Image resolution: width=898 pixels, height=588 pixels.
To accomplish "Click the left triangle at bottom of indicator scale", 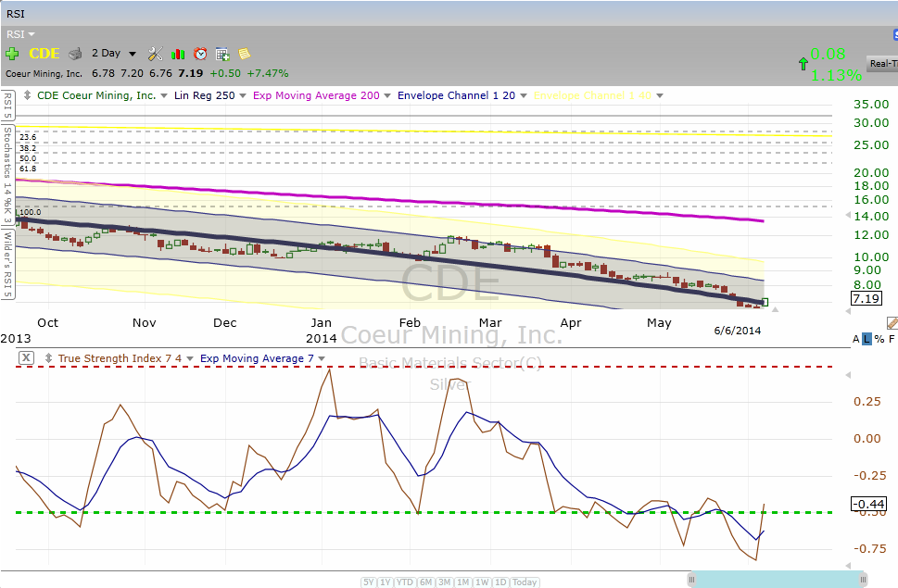I will pyautogui.click(x=848, y=565).
